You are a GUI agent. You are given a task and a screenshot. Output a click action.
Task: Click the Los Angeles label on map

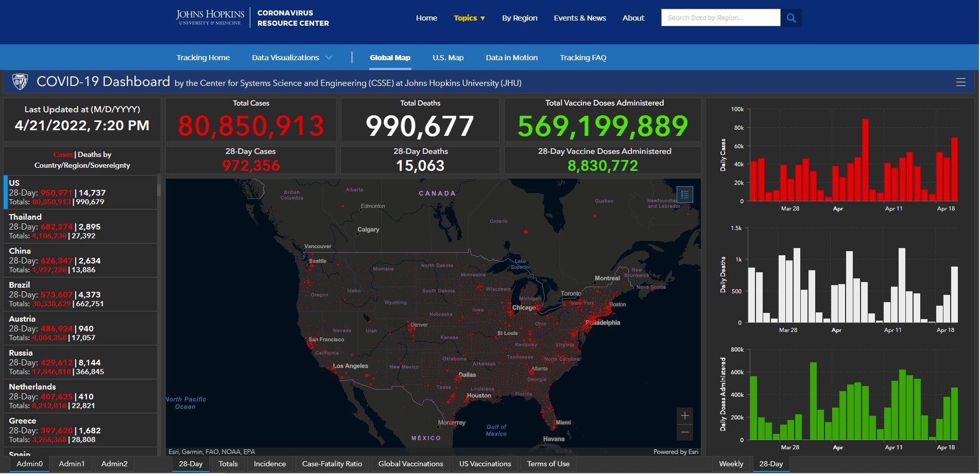click(x=350, y=366)
